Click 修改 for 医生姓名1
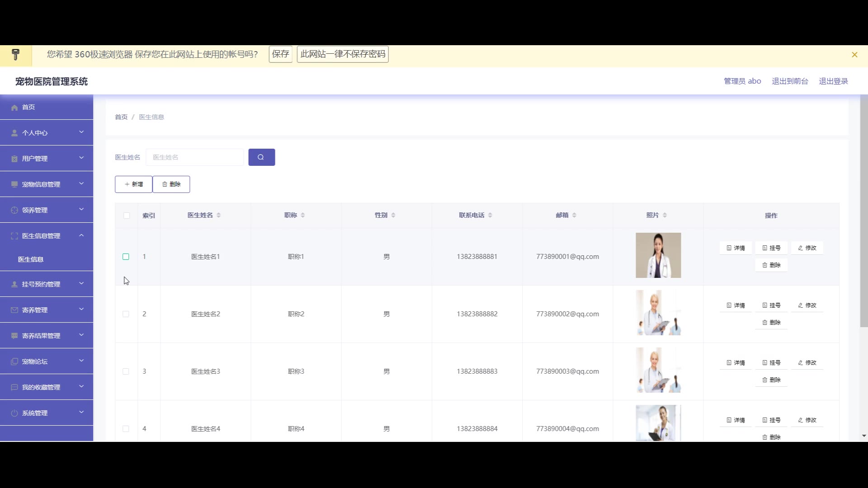Screen dimensions: 868x488 pyautogui.click(x=807, y=248)
